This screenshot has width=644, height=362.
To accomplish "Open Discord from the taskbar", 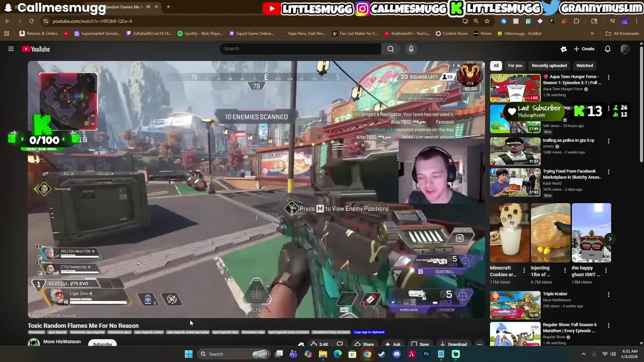I will pos(396,354).
